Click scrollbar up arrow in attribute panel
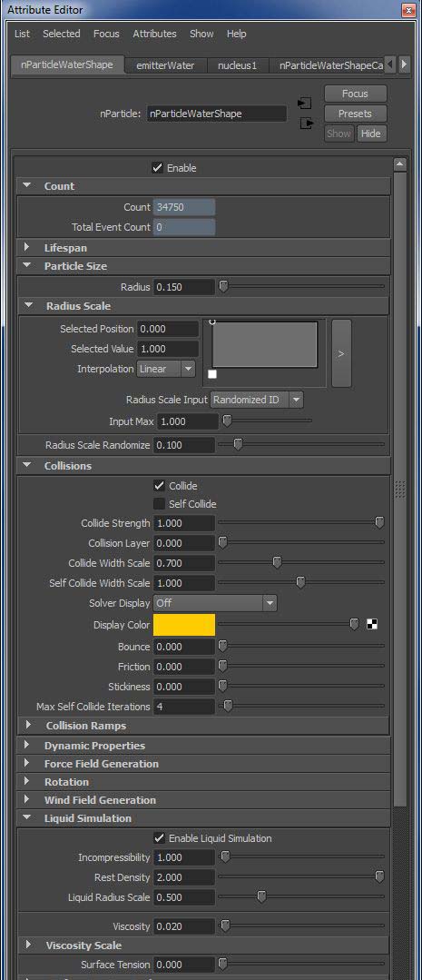The image size is (422, 980). tap(400, 164)
